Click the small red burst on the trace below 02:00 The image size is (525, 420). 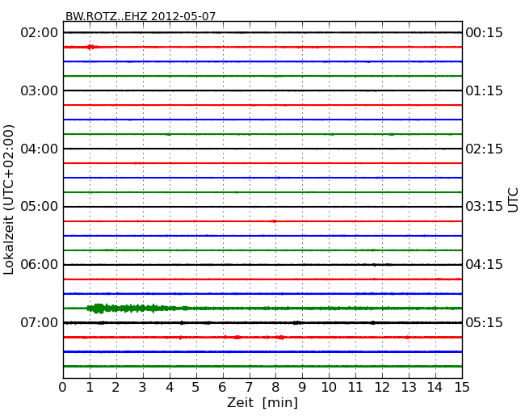click(90, 47)
